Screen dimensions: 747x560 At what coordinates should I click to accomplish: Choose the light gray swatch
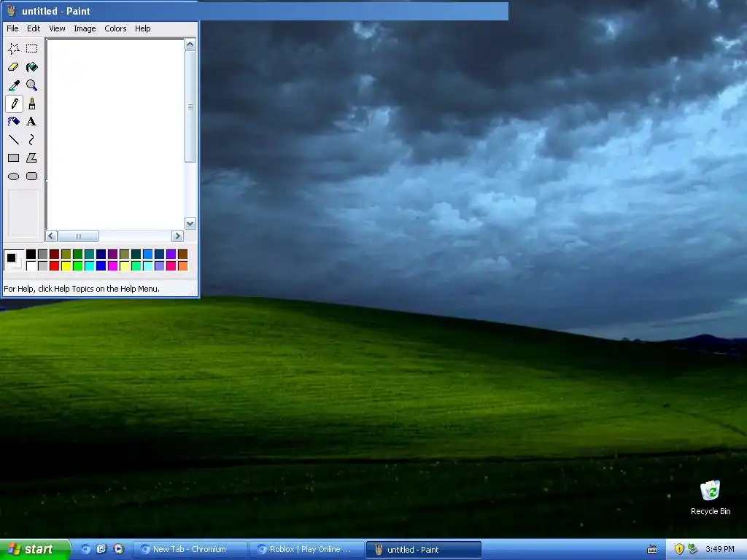pos(42,265)
